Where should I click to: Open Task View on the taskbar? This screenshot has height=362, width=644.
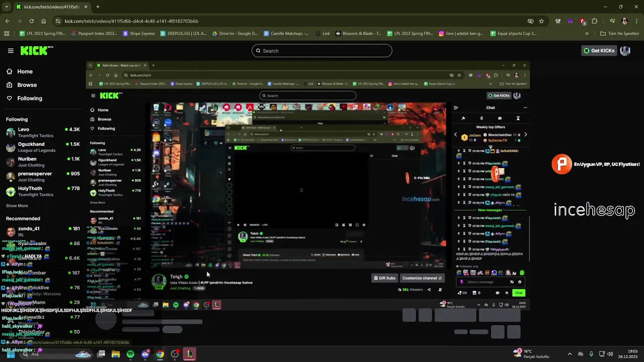[x=101, y=354]
